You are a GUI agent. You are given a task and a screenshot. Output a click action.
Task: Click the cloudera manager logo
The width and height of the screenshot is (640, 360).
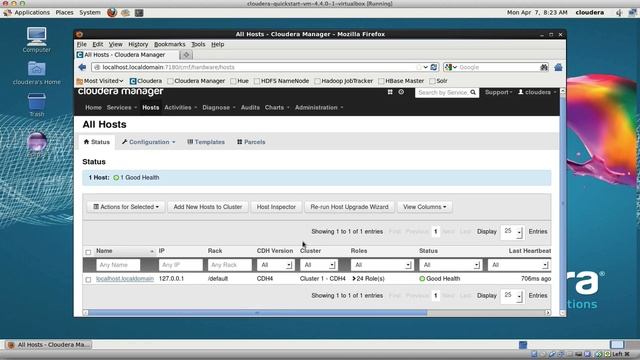click(120, 91)
